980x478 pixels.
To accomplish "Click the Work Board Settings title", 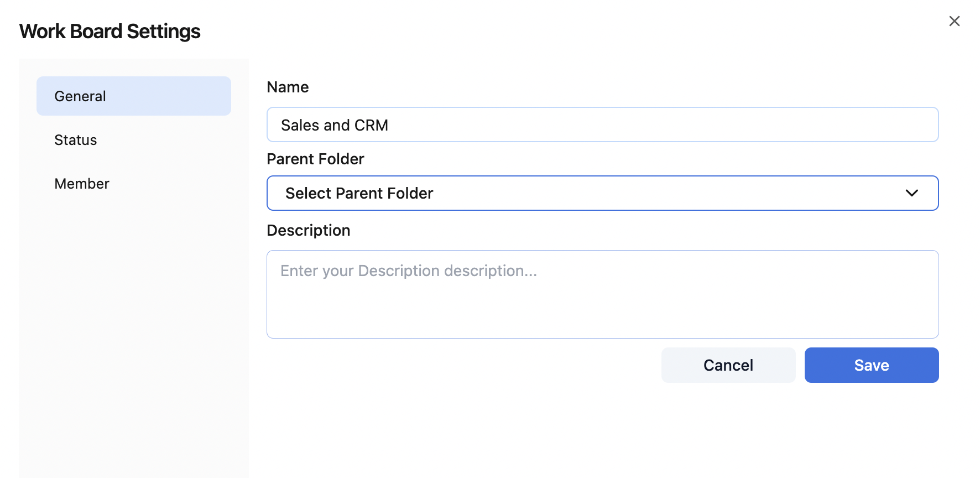I will coord(110,31).
